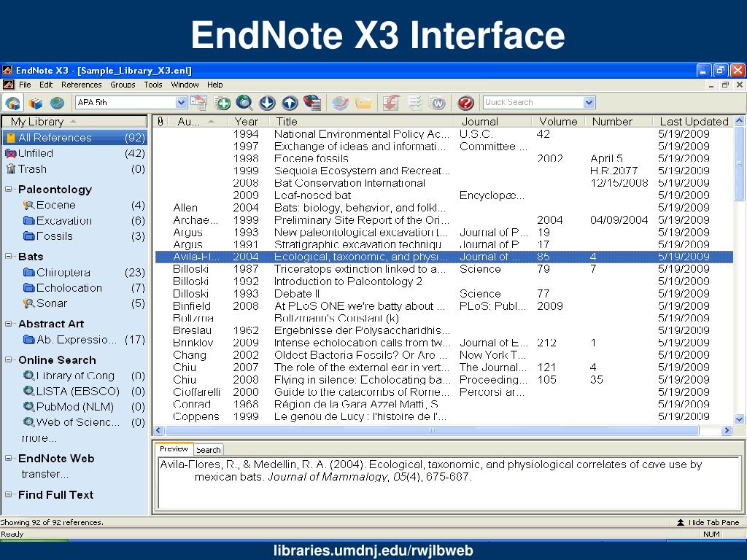Screen dimensions: 747x560
Task: Sort by the Last Updated column header
Action: (694, 122)
